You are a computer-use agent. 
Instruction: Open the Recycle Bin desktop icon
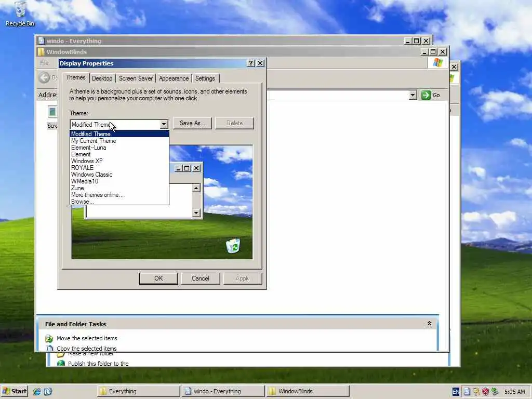tap(20, 14)
